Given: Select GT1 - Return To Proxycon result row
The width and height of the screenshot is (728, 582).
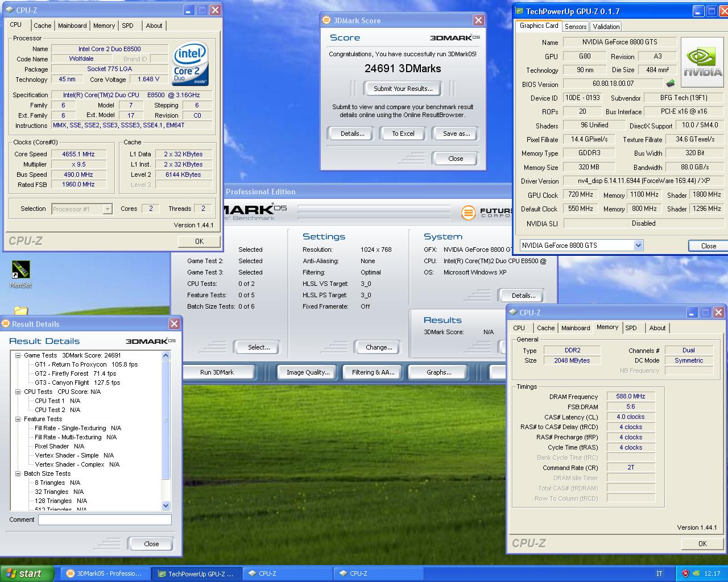Looking at the screenshot, I should [86, 364].
